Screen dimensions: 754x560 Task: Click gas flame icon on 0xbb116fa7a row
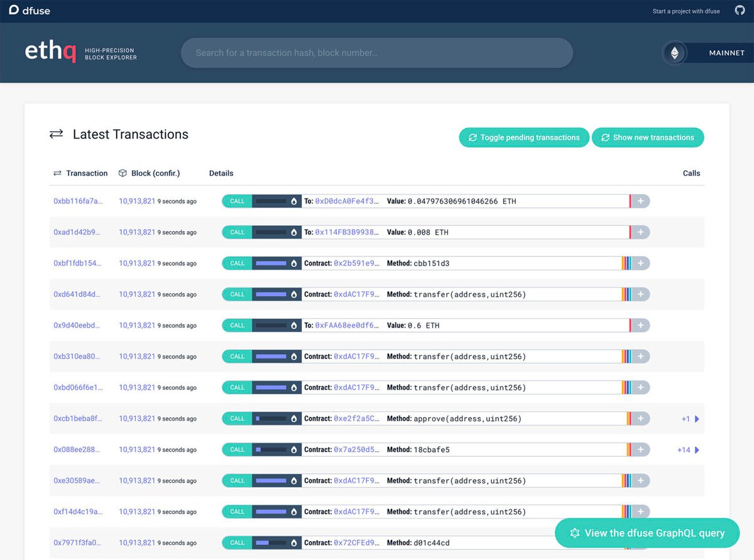[x=293, y=202]
